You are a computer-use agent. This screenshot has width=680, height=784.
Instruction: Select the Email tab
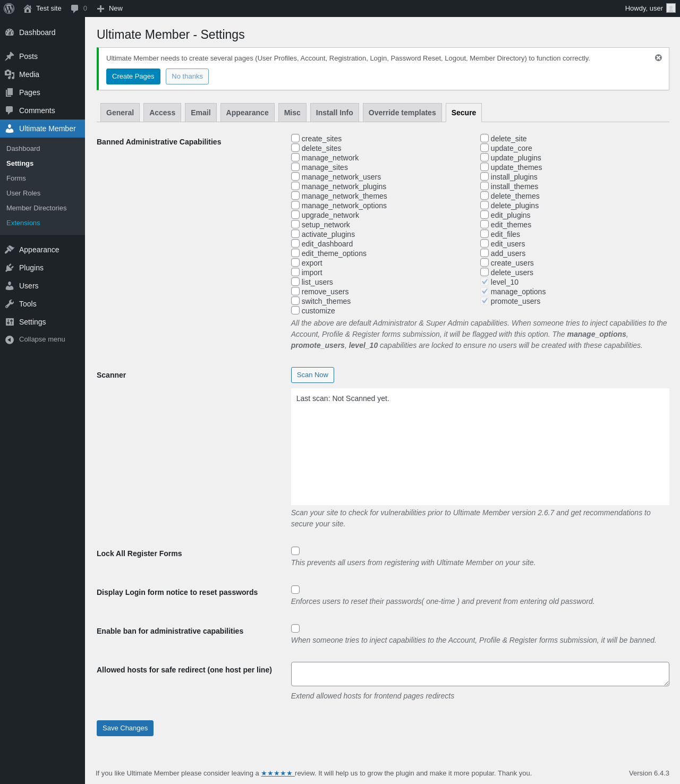click(201, 113)
